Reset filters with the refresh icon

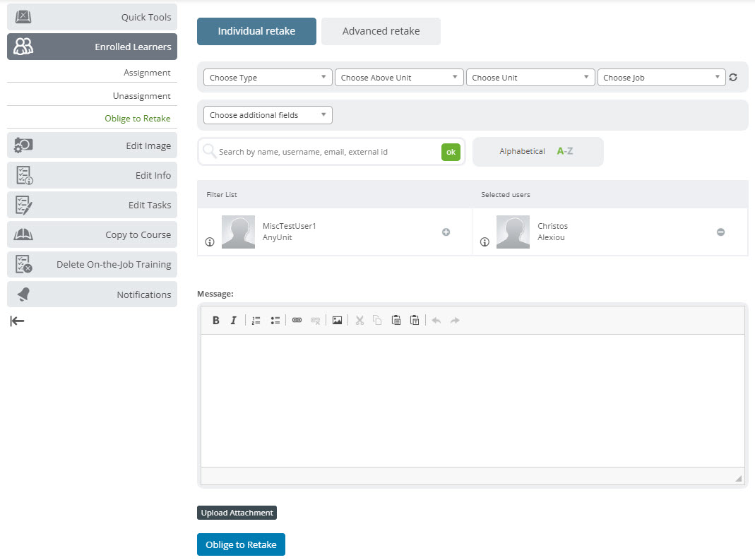click(x=733, y=77)
